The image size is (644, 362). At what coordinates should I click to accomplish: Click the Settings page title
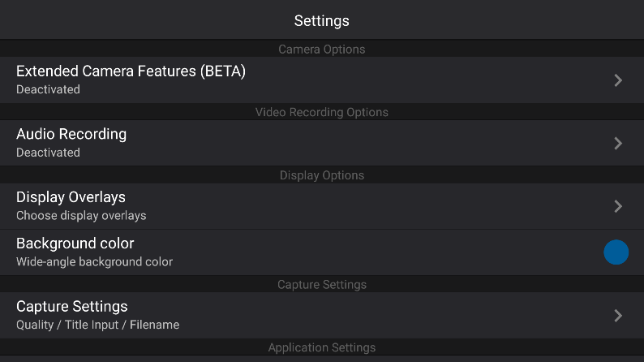click(x=322, y=20)
